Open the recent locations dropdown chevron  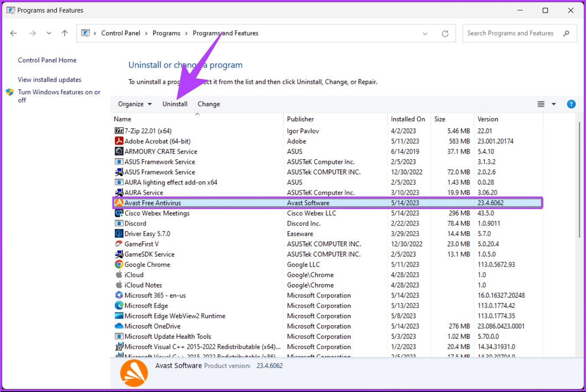click(x=49, y=33)
